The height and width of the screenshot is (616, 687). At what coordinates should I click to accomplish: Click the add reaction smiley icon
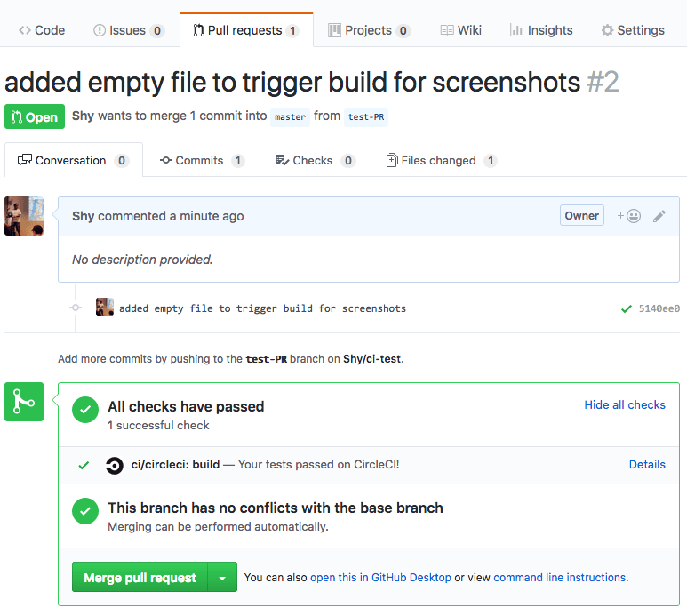point(629,216)
